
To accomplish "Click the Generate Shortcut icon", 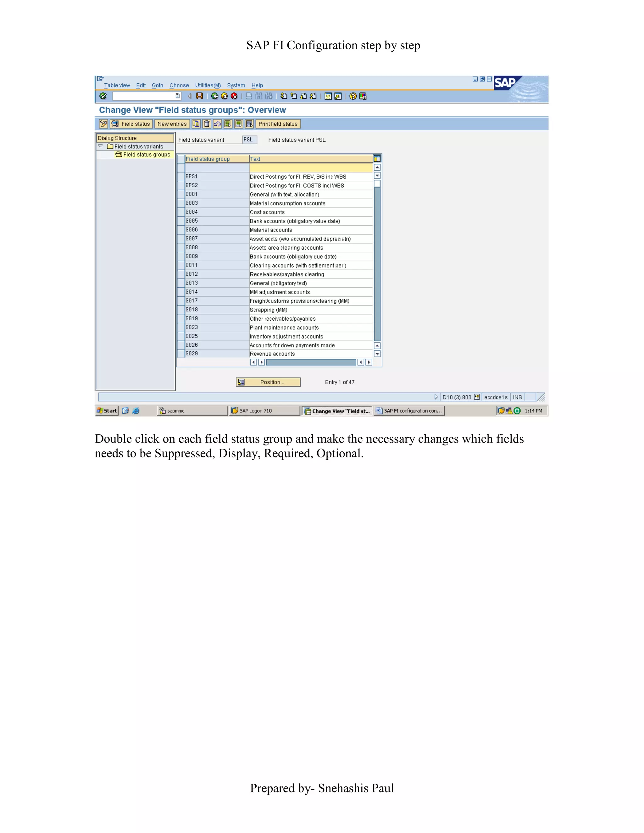I will coord(338,96).
